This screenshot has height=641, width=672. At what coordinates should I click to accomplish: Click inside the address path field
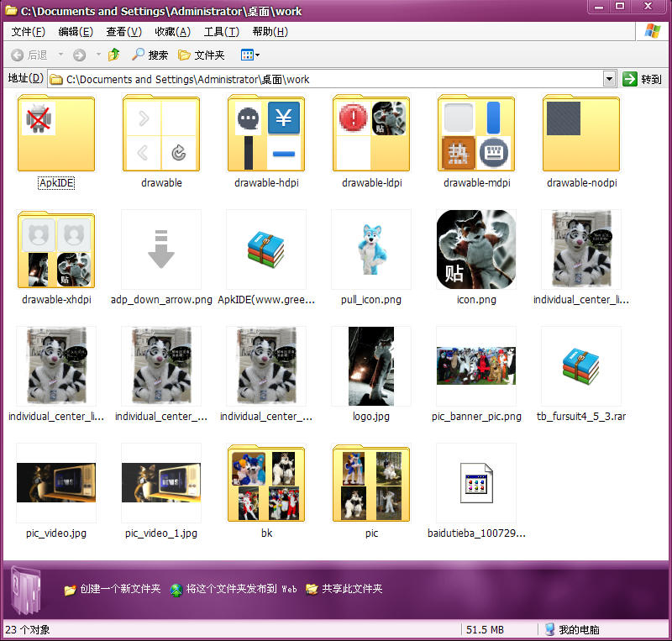336,79
